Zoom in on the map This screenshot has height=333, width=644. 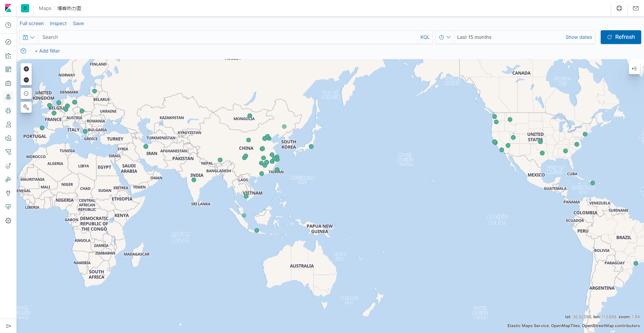click(26, 69)
